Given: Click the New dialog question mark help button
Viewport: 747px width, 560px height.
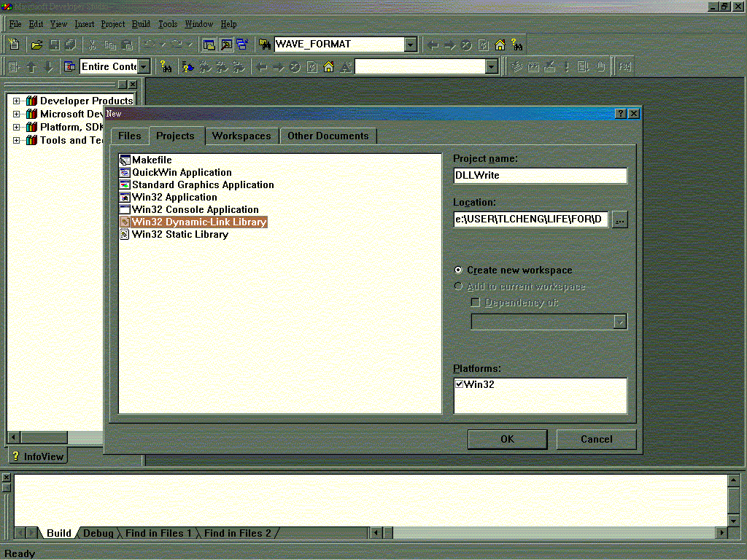Looking at the screenshot, I should coord(621,113).
